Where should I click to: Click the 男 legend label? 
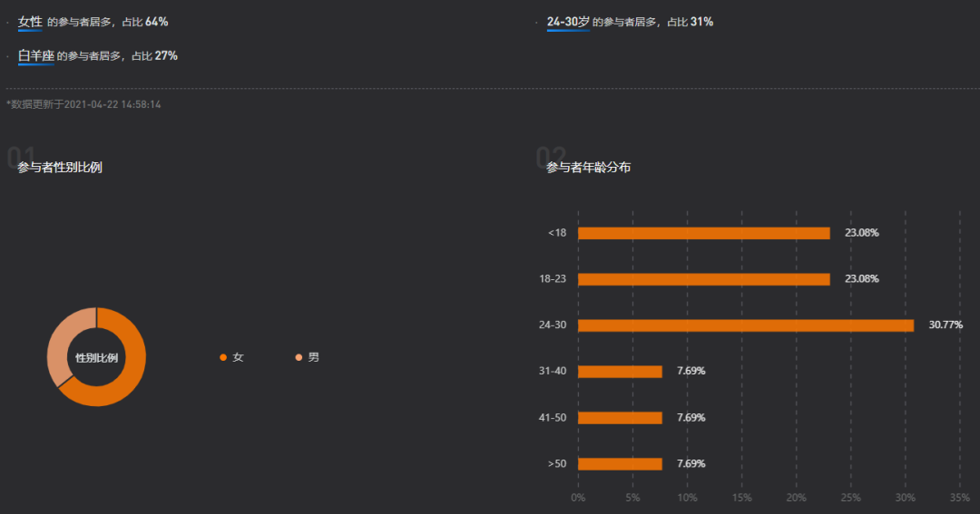tap(314, 357)
